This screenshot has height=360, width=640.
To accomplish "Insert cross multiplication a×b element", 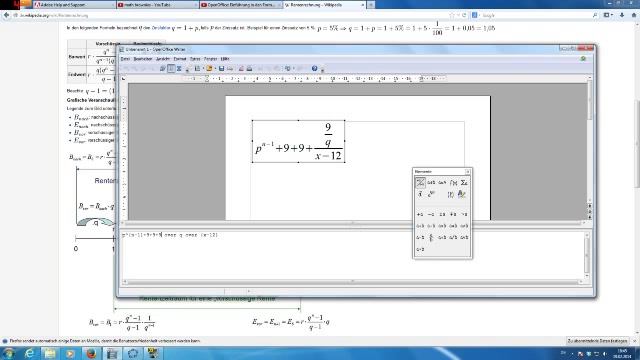I will pyautogui.click(x=442, y=226).
